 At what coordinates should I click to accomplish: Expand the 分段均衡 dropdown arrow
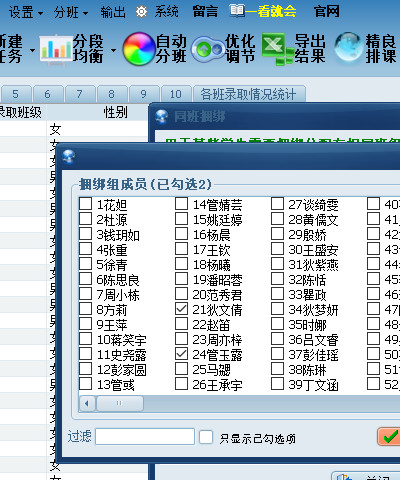(x=113, y=51)
